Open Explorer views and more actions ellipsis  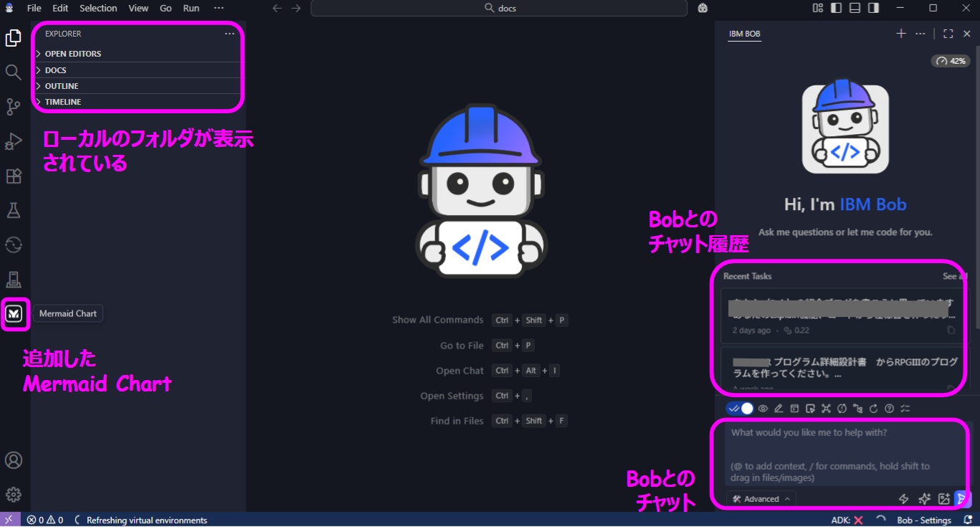coord(229,34)
